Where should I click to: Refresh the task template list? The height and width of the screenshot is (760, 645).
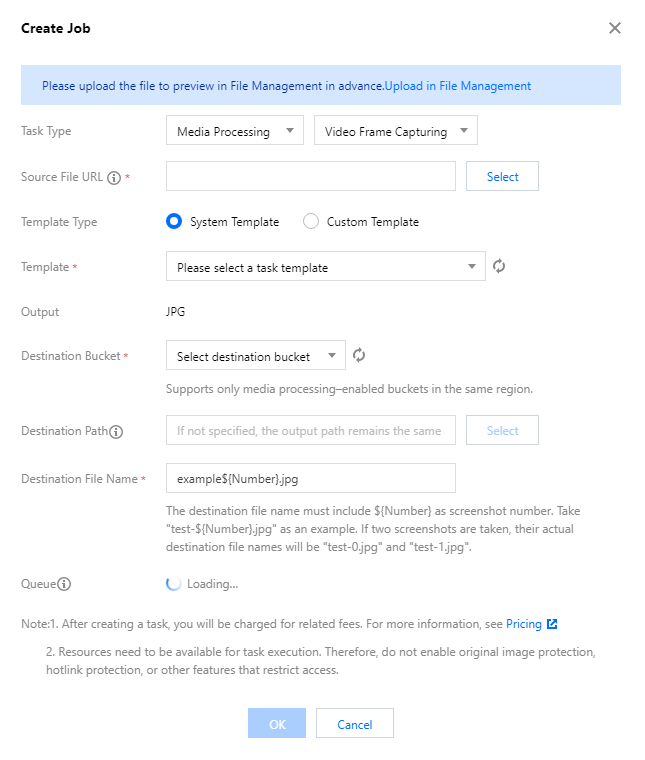click(x=499, y=266)
